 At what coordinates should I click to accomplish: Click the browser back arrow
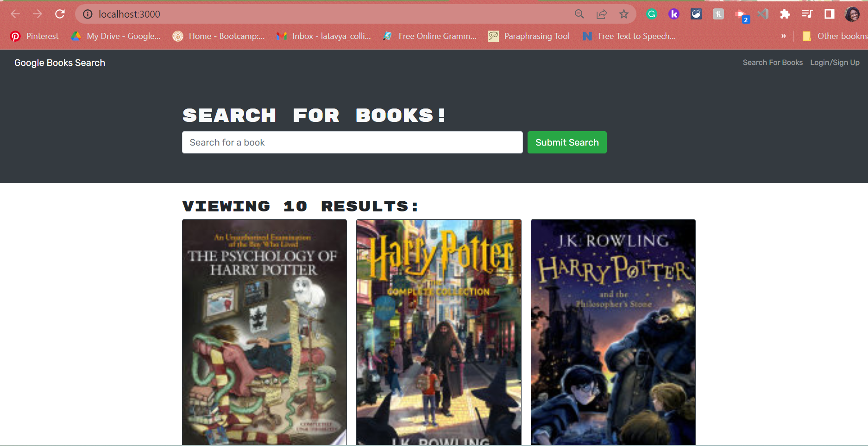click(15, 14)
